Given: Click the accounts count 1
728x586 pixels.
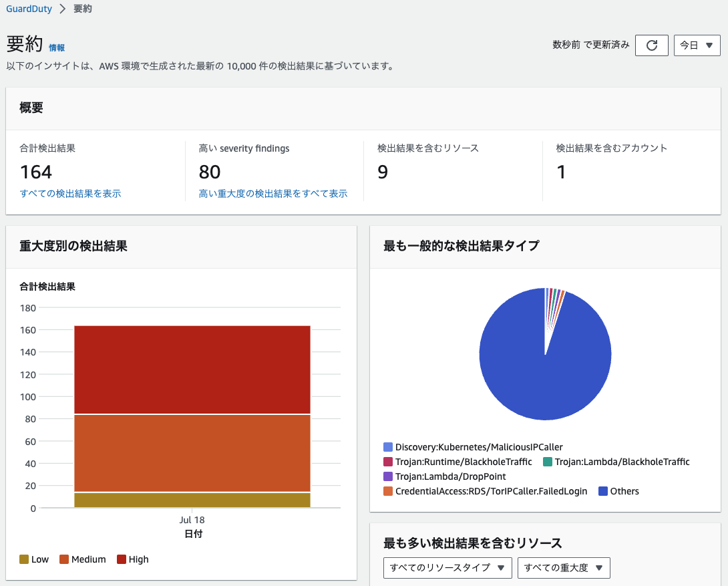Looking at the screenshot, I should 561,172.
